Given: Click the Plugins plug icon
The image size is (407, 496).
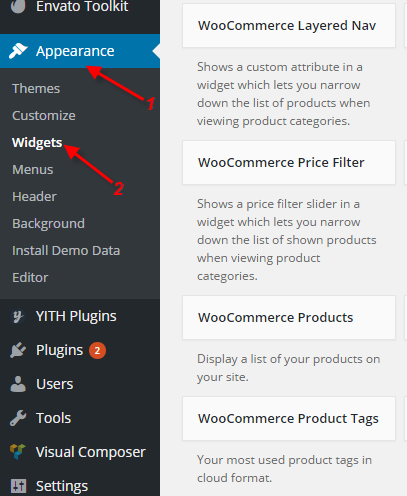Looking at the screenshot, I should point(18,350).
